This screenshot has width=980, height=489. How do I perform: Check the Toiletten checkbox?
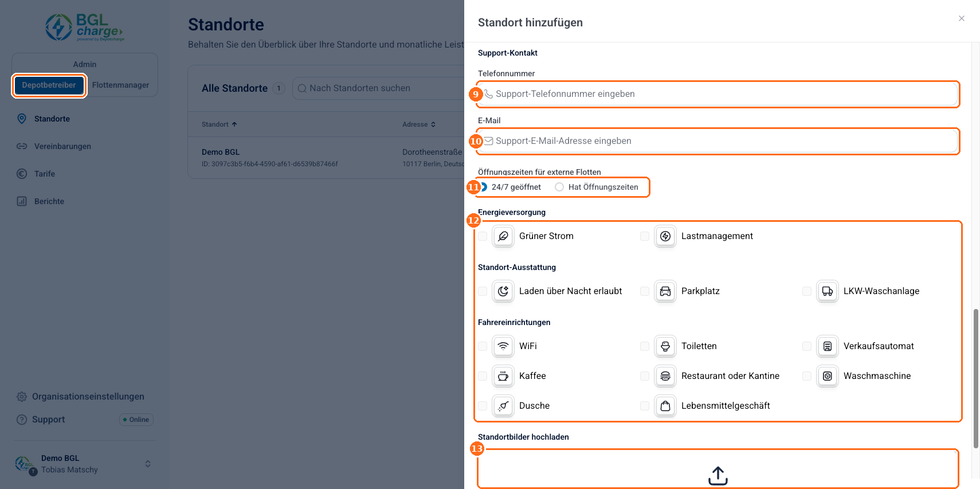click(645, 346)
